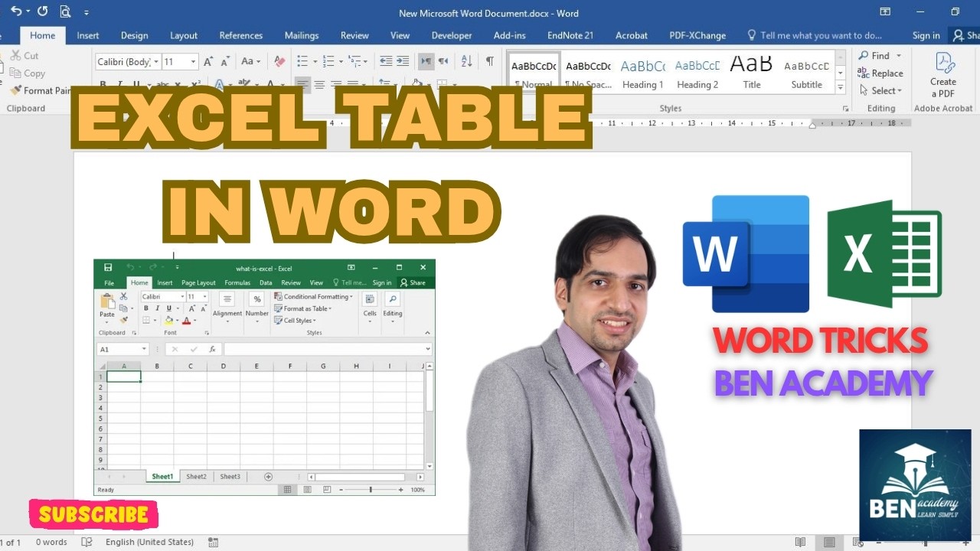Switch Excel to Page Layout view button
This screenshot has width=980, height=551.
point(307,490)
